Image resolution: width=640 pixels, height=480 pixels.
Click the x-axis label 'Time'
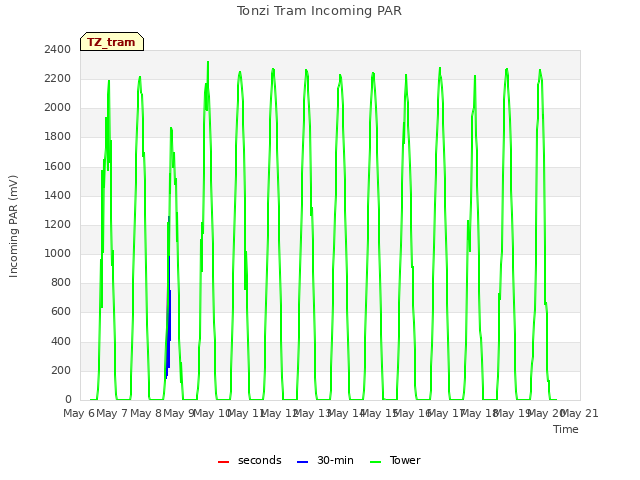tap(566, 429)
